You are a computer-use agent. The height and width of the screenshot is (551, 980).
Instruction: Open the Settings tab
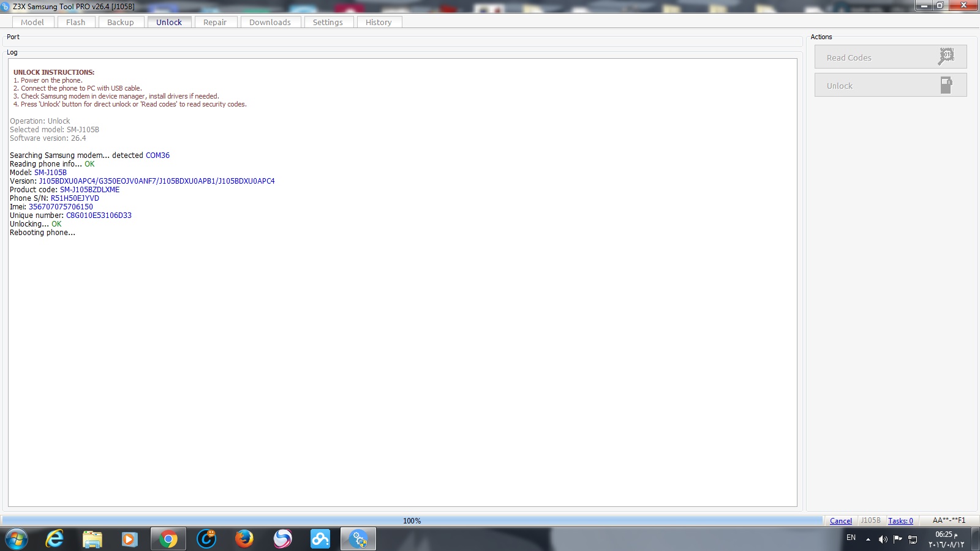click(x=328, y=22)
